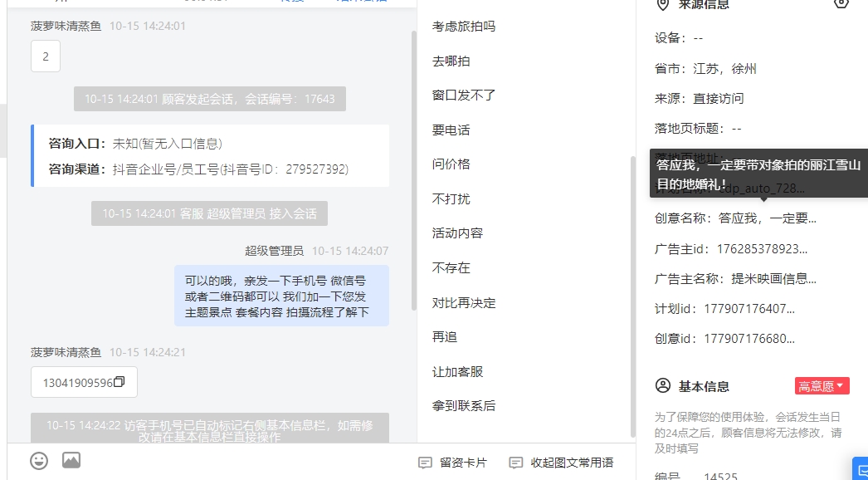This screenshot has height=480, width=868.
Task: Click 来源：直接访问 entry
Action: 700,99
